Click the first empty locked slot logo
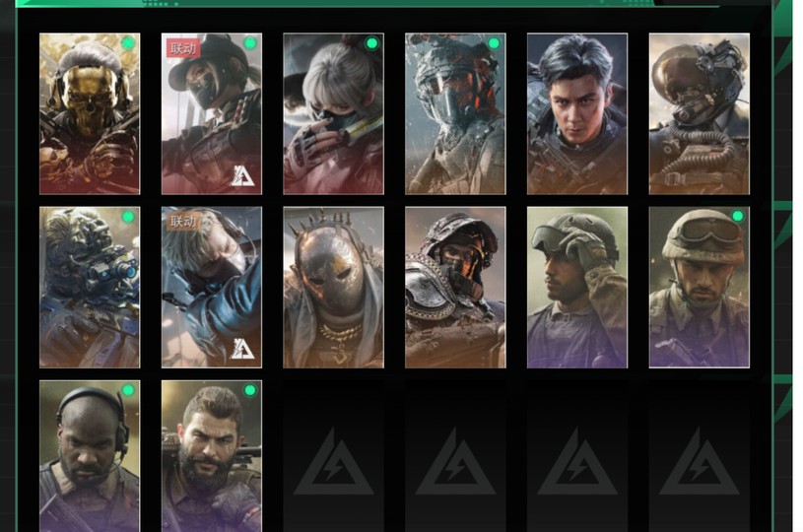Viewport: 803px width, 532px height. 334,462
